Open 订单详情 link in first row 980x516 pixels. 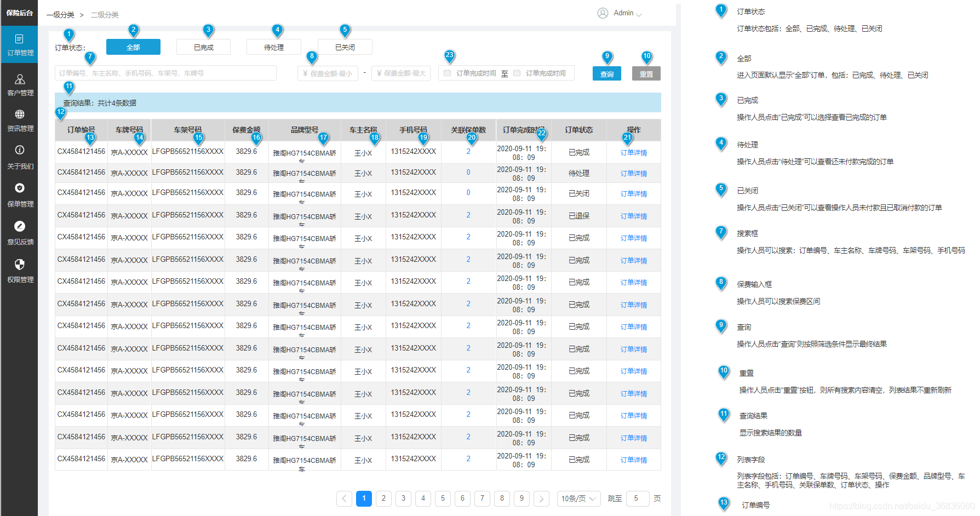coord(633,153)
